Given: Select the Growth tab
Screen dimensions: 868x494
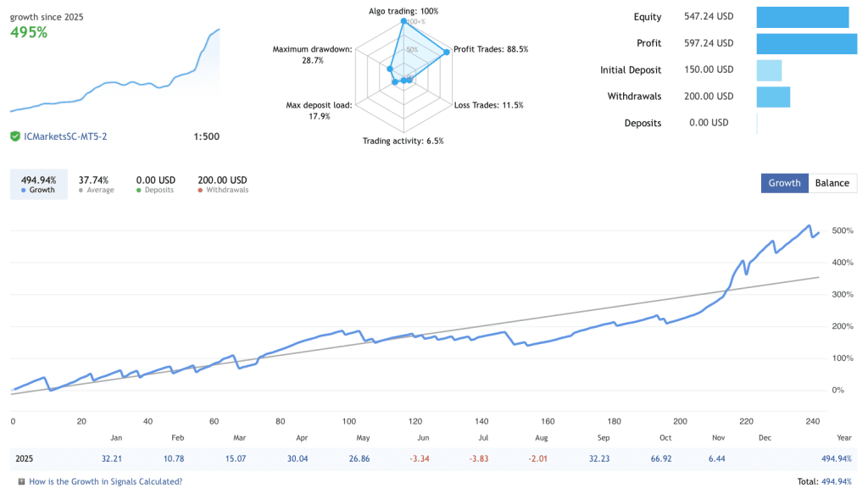Looking at the screenshot, I should 784,183.
